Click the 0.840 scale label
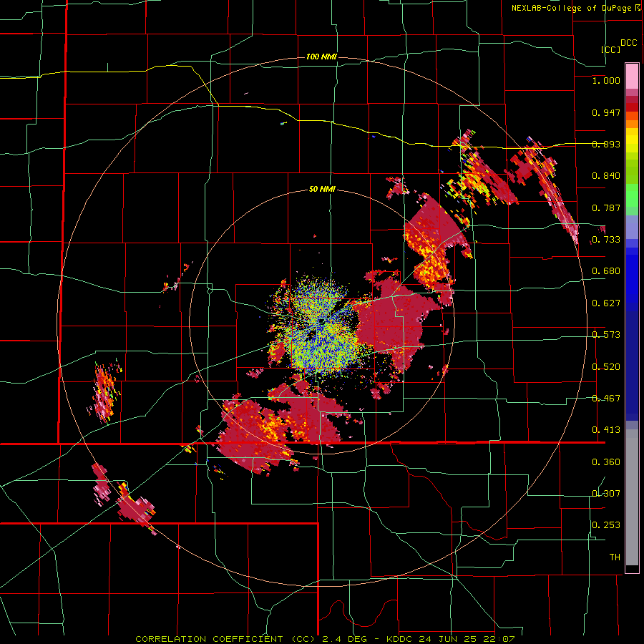644x644 pixels. [x=606, y=176]
